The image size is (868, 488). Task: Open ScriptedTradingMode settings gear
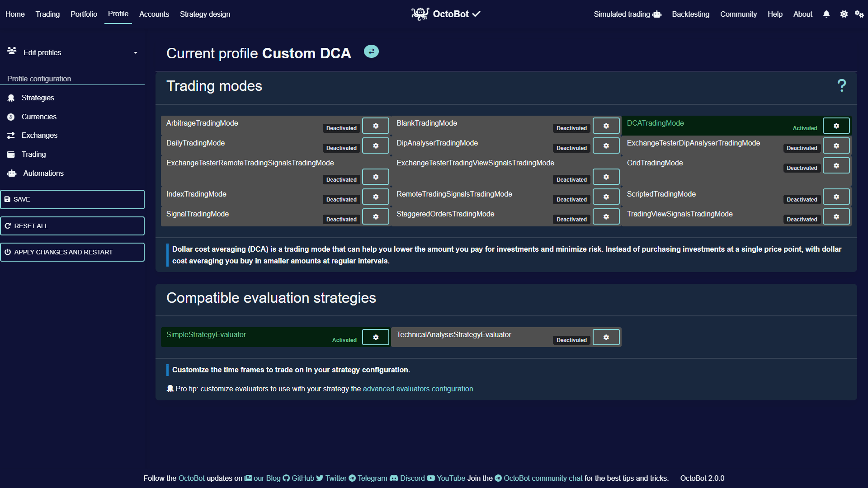pos(836,197)
